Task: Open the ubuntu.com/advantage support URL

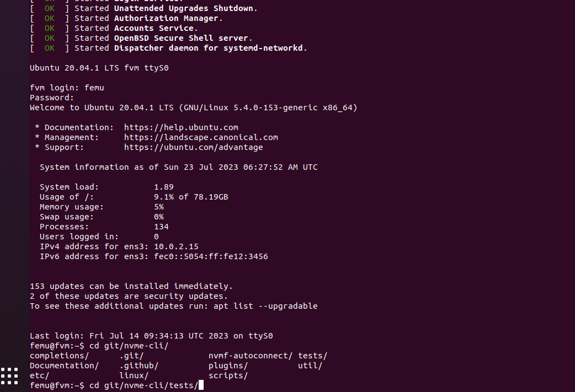Action: point(193,147)
